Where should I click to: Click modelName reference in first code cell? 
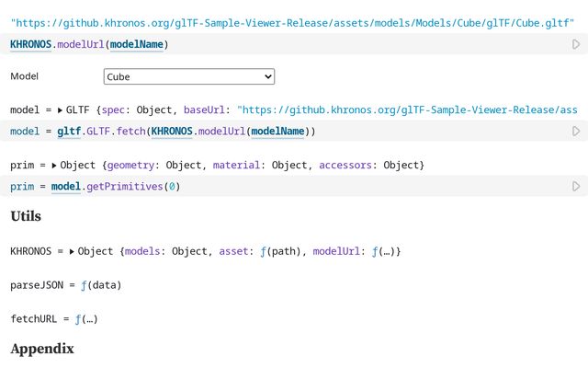pos(137,44)
